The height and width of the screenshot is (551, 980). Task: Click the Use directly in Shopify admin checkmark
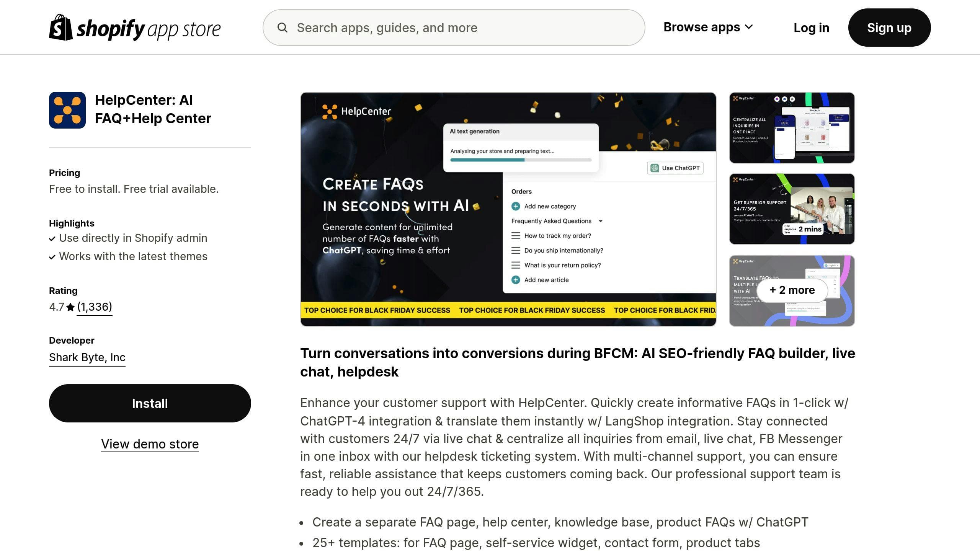click(x=52, y=239)
